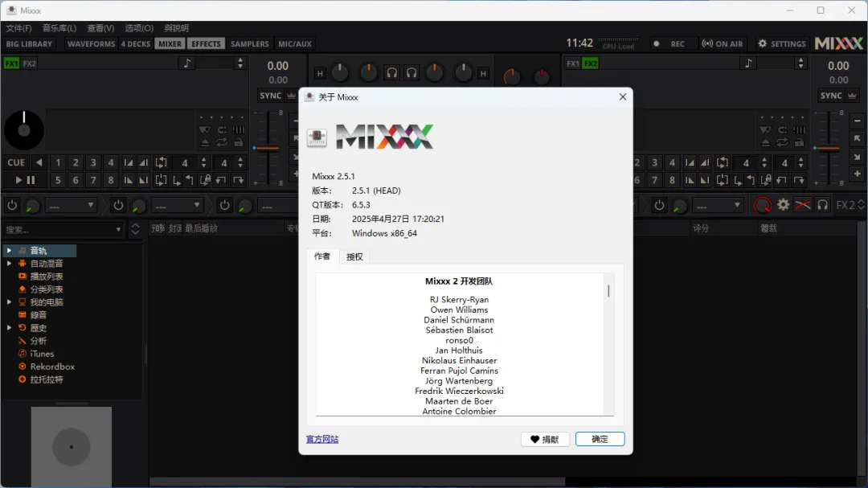The width and height of the screenshot is (868, 488).
Task: Click the left deck eject track icon
Action: (205, 143)
